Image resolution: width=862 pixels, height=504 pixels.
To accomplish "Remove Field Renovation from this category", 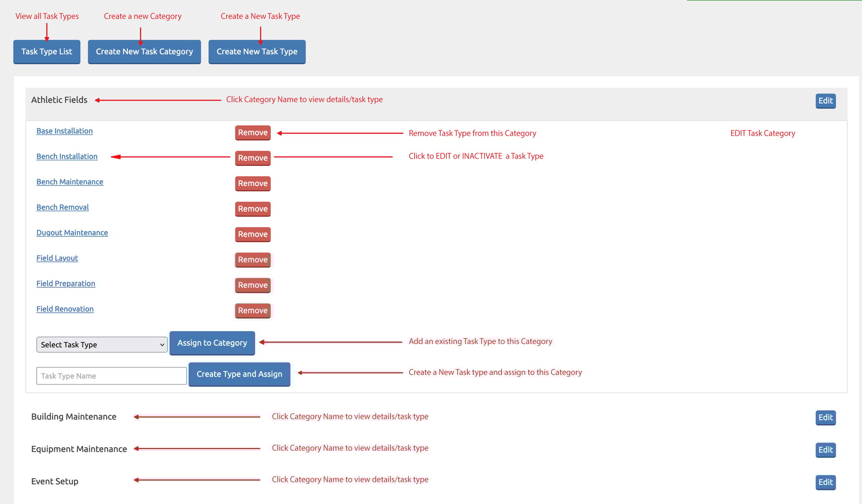I will point(252,310).
